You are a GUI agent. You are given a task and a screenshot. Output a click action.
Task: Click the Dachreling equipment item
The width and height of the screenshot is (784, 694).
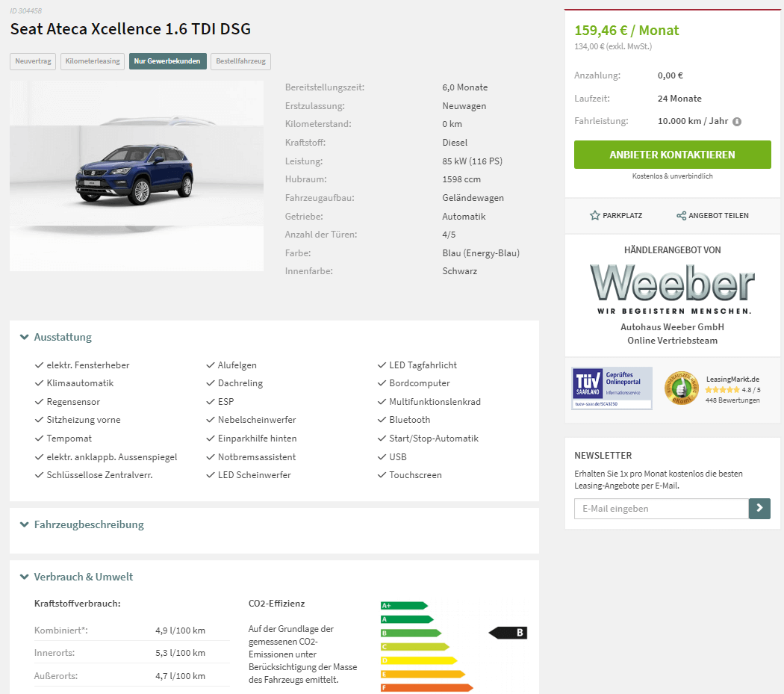(x=240, y=383)
